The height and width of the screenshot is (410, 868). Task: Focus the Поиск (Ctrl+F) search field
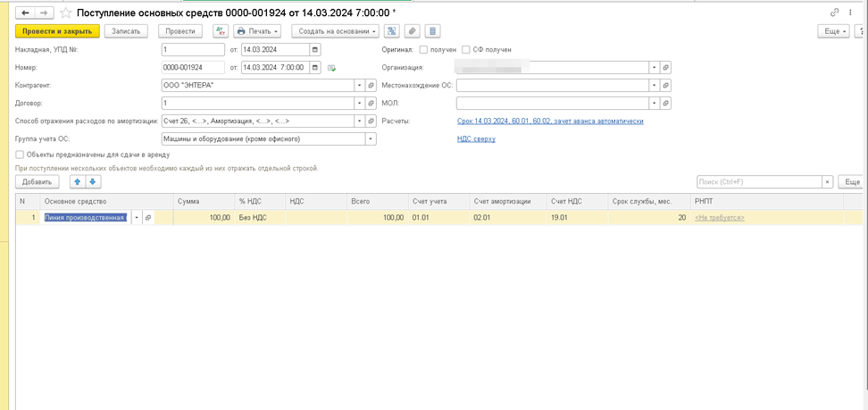[758, 181]
